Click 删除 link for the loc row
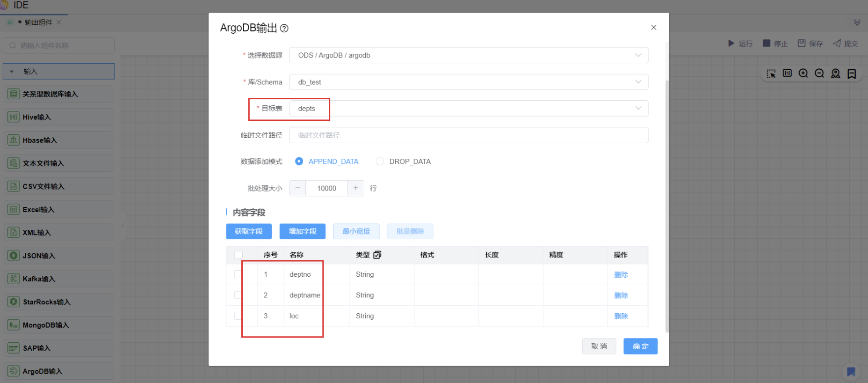The width and height of the screenshot is (868, 383). point(621,317)
